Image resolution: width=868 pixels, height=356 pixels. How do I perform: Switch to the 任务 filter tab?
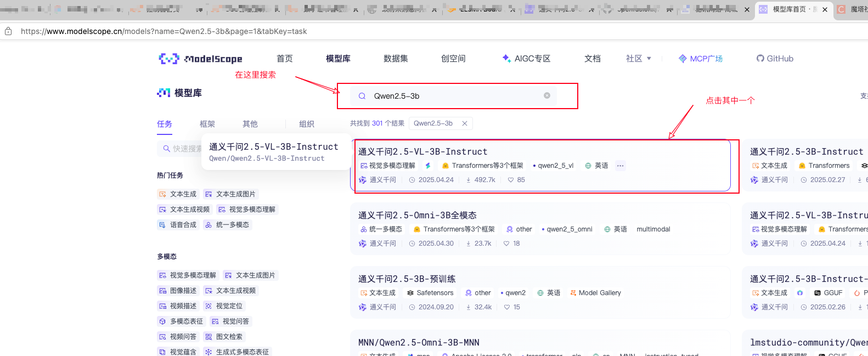tap(165, 124)
